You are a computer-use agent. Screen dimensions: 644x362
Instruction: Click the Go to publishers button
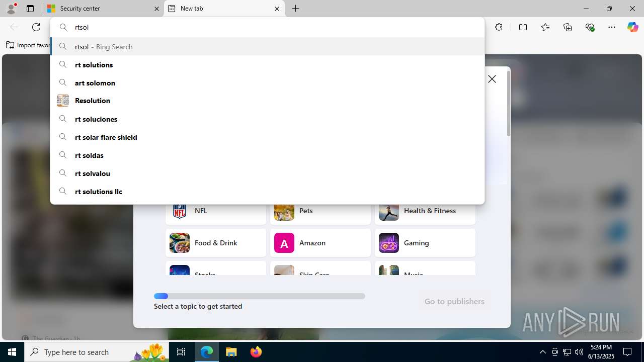coord(454,301)
